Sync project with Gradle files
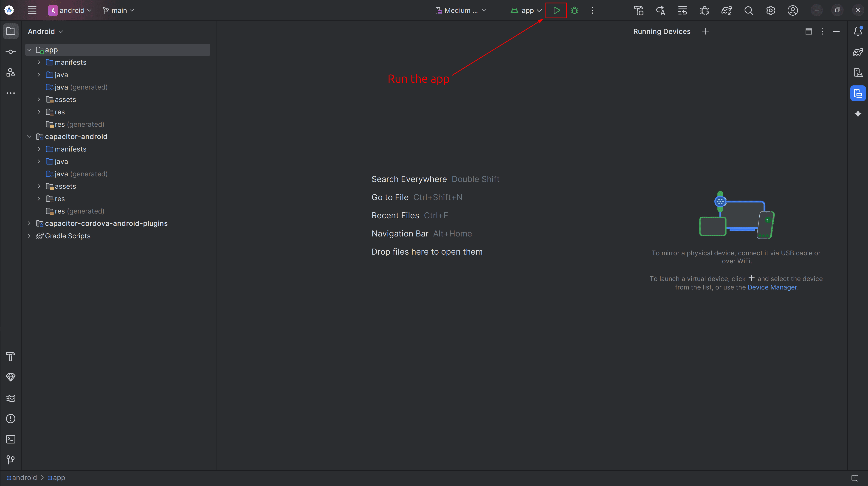This screenshot has height=486, width=868. pos(726,10)
